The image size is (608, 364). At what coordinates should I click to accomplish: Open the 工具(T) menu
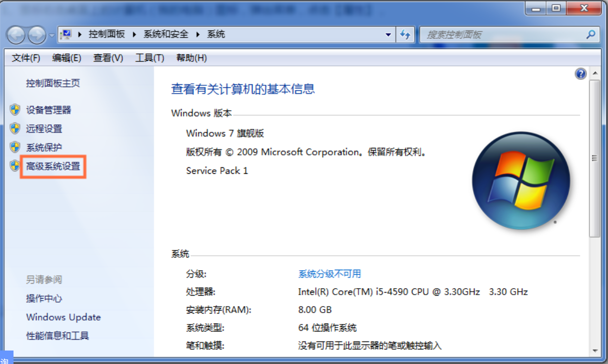[149, 58]
